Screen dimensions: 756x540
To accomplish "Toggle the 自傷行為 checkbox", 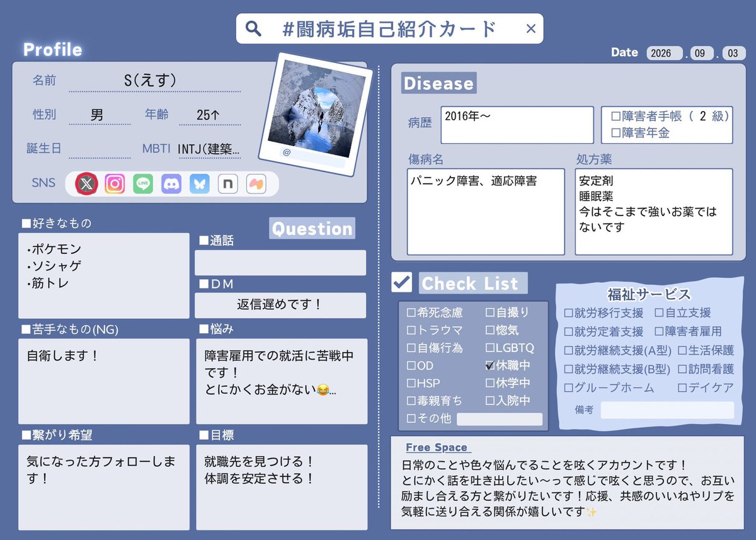I will pos(411,348).
